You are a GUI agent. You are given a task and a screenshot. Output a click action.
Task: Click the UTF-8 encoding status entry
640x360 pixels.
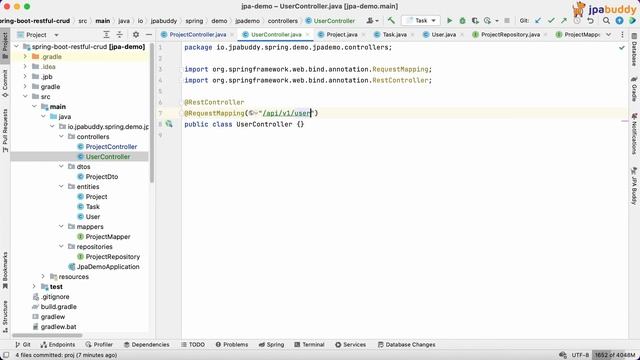580,355
